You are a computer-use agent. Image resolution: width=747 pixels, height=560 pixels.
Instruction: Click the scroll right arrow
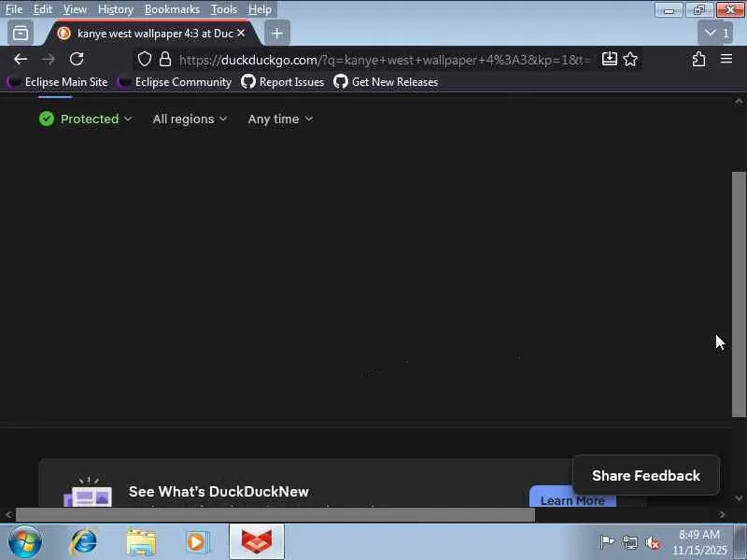click(723, 515)
